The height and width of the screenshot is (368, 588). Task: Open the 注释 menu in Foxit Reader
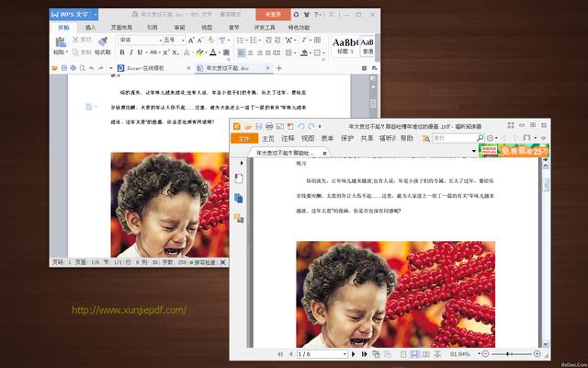288,139
